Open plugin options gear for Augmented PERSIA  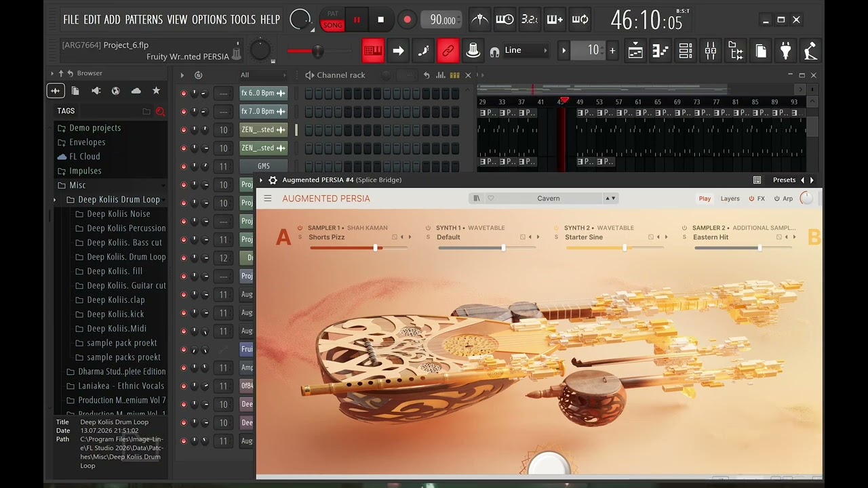[273, 180]
